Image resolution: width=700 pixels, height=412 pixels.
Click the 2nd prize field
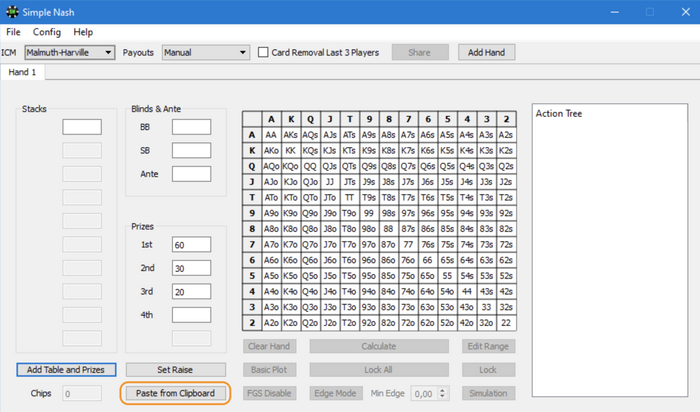click(192, 268)
